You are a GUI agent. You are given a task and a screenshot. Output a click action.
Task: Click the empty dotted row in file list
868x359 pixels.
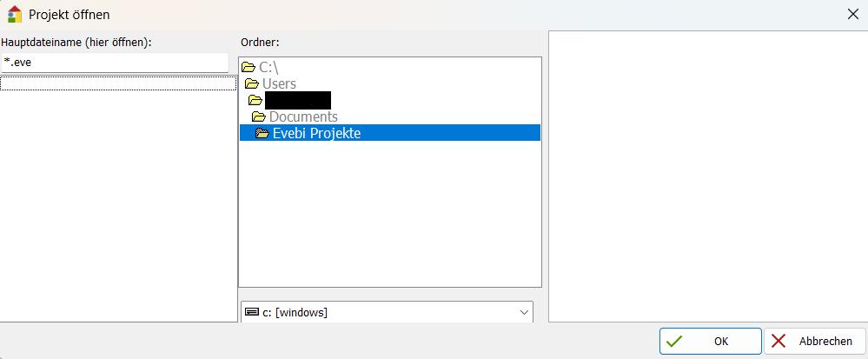tap(118, 83)
